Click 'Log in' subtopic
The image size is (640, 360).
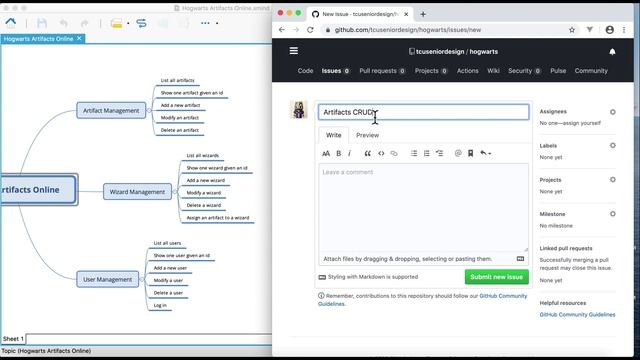160,305
